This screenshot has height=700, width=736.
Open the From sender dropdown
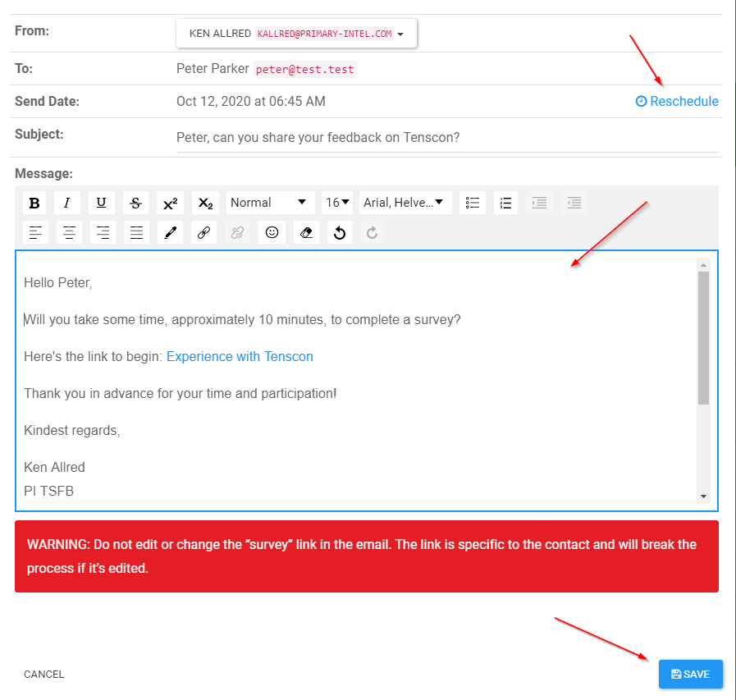tap(296, 34)
